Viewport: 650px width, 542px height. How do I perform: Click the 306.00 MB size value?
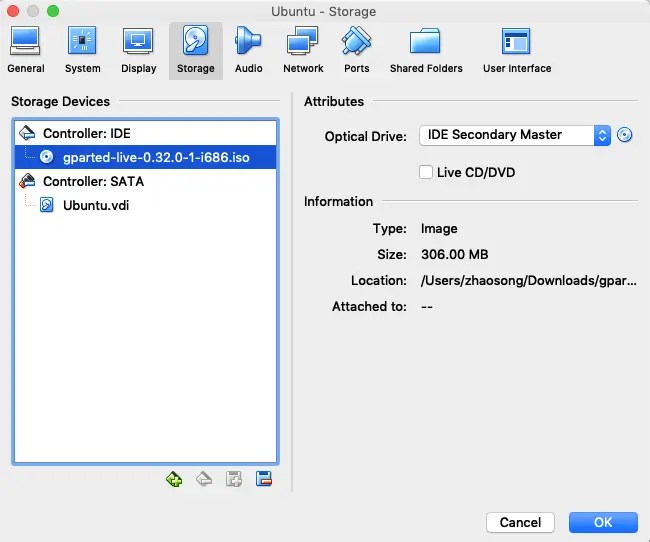[x=454, y=254]
